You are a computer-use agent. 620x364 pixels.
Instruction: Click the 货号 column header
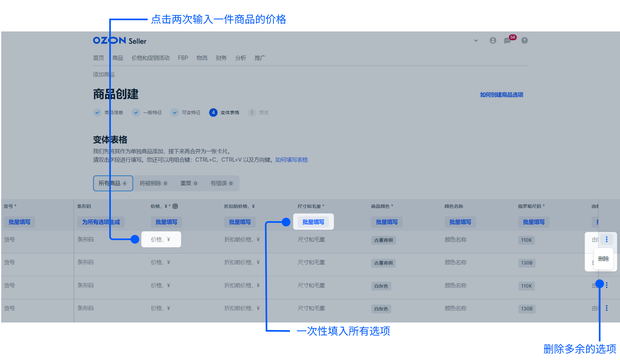(x=10, y=206)
